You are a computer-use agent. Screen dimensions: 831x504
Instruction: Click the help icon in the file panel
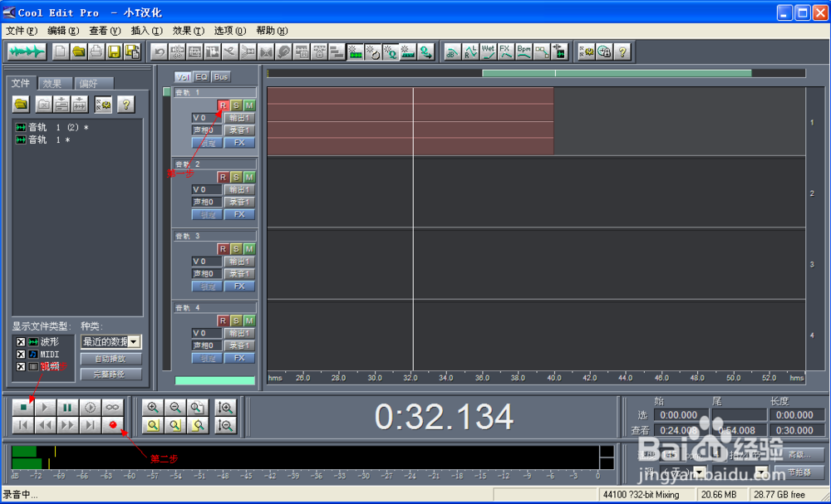click(x=125, y=105)
